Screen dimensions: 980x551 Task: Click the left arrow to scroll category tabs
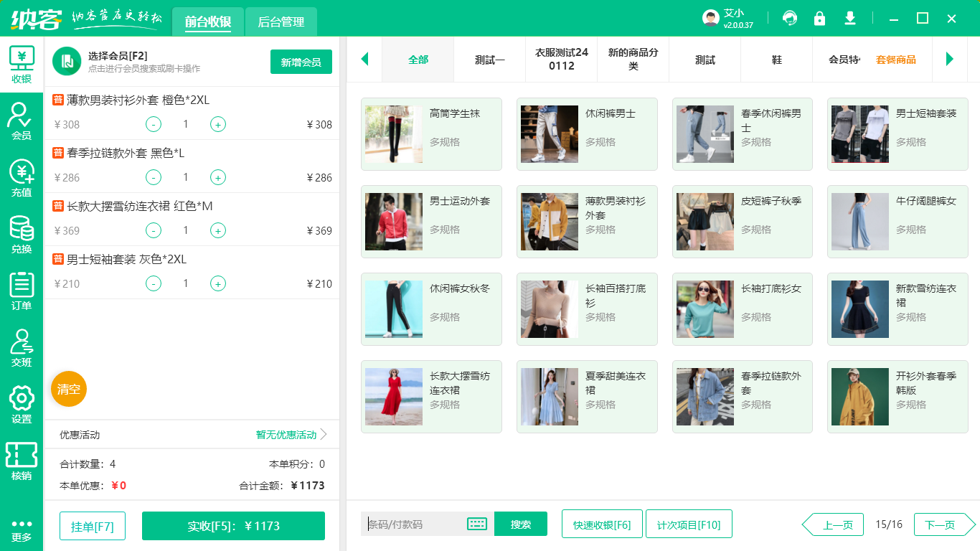click(364, 60)
